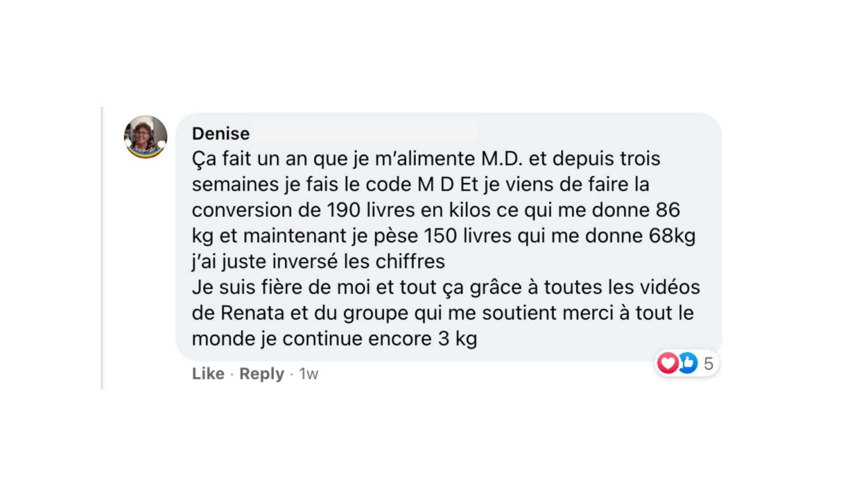Open the 1w timestamp permalink
This screenshot has width=868, height=488.
309,374
